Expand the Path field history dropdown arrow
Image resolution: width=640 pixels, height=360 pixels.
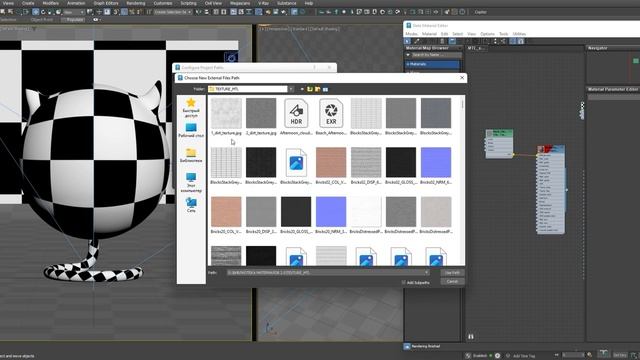(427, 272)
